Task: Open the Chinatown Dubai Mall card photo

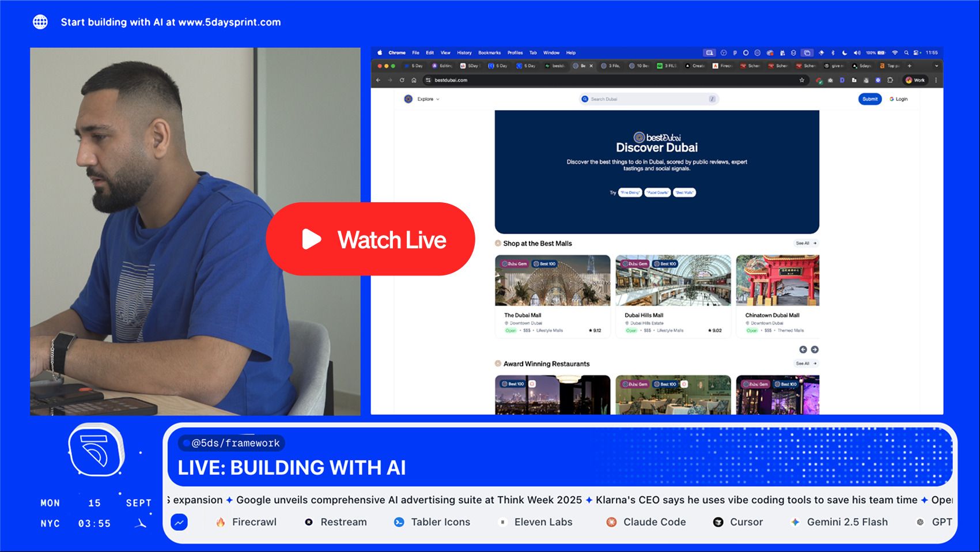Action: pos(778,281)
